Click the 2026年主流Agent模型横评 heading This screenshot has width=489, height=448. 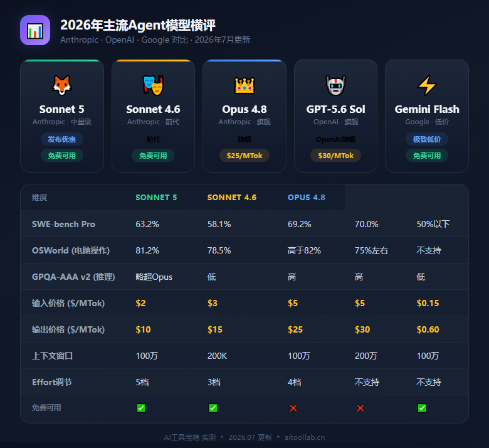pyautogui.click(x=138, y=25)
